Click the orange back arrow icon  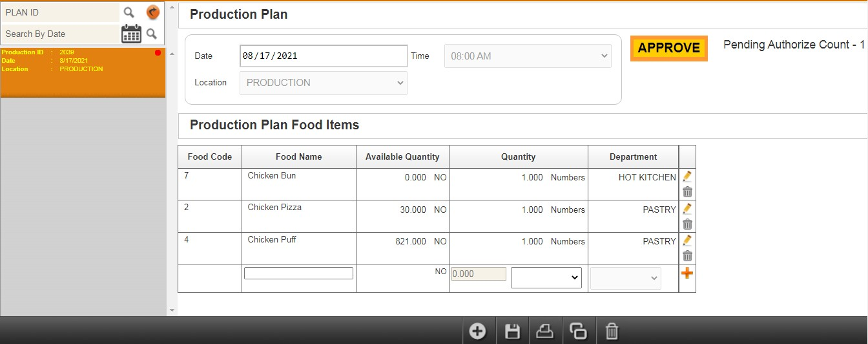pyautogui.click(x=152, y=12)
